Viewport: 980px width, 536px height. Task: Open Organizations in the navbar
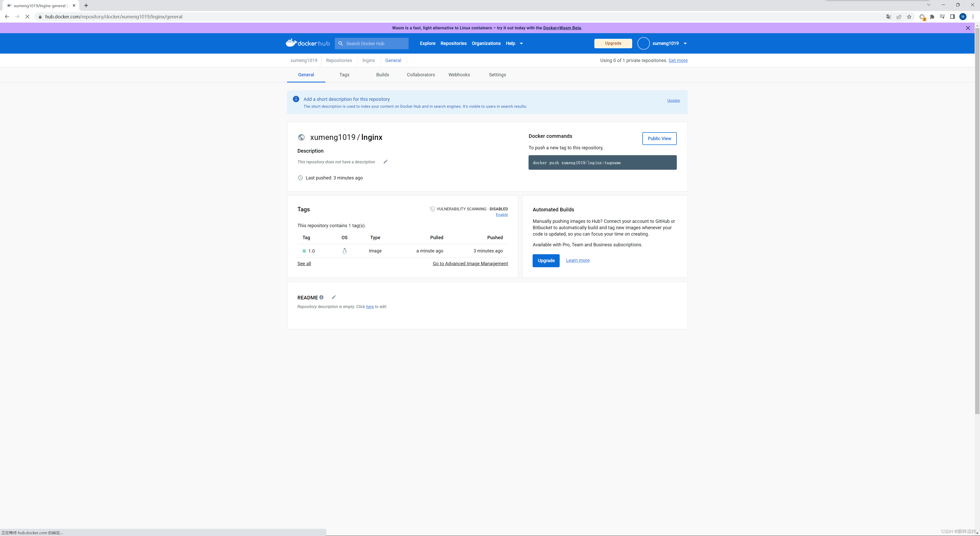486,43
